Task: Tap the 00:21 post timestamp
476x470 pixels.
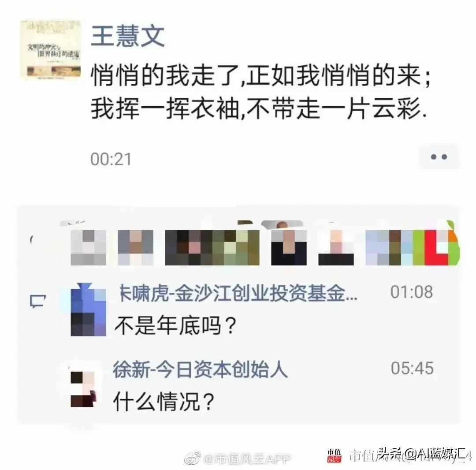Action: 111,160
